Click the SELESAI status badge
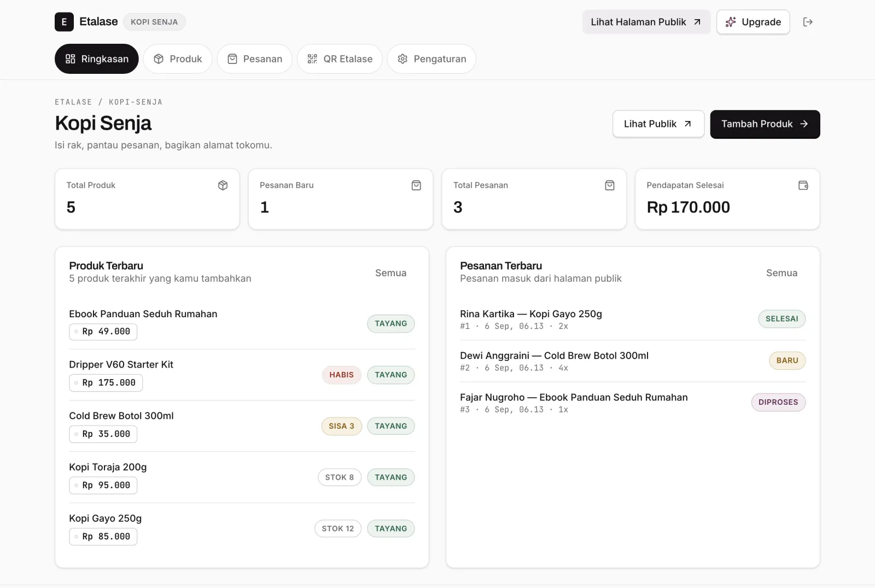This screenshot has height=588, width=875. coord(781,319)
